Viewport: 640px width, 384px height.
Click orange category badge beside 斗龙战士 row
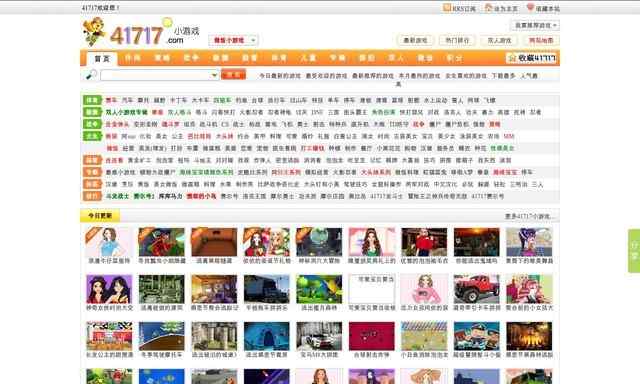coord(92,196)
